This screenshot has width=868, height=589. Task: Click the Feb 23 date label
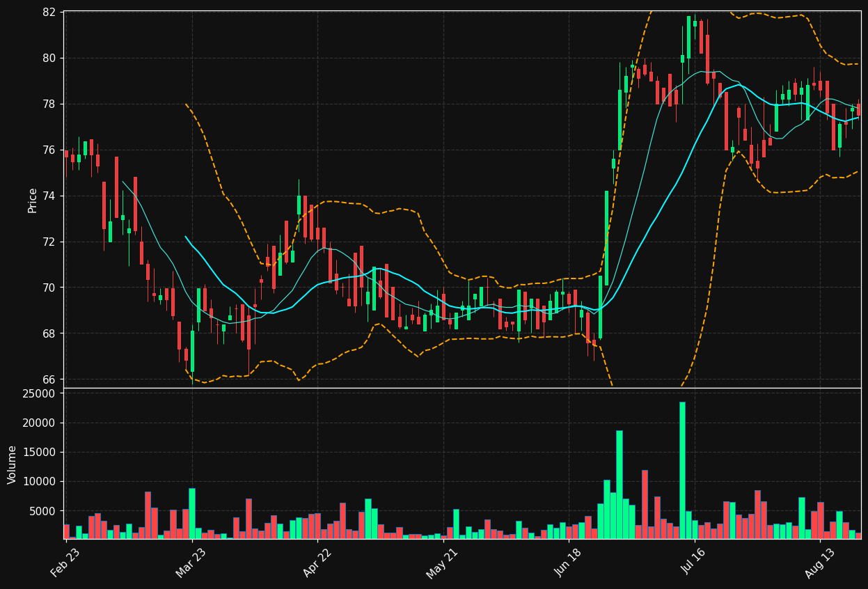[x=65, y=563]
